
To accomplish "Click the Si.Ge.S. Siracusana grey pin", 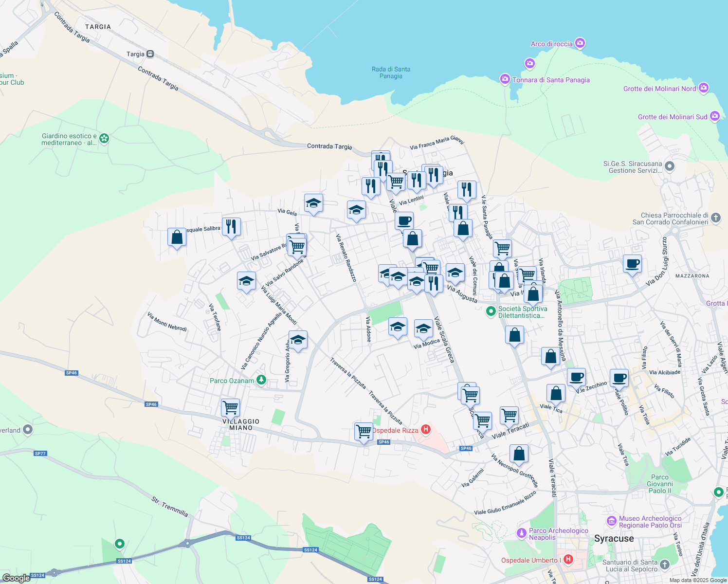I will point(670,167).
